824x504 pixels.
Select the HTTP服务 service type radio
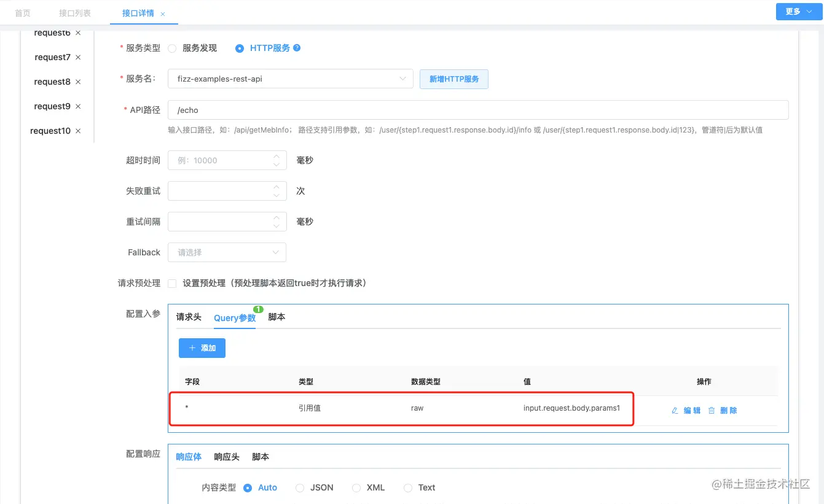pos(240,48)
